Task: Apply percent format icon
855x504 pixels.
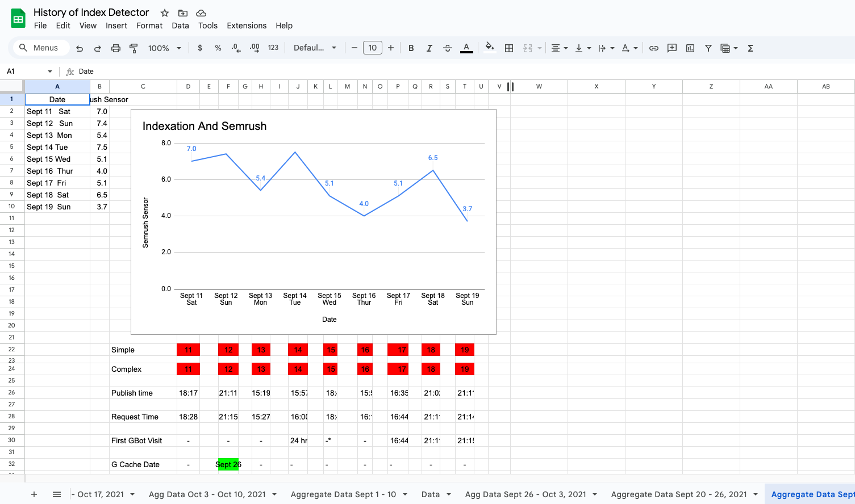Action: (218, 48)
